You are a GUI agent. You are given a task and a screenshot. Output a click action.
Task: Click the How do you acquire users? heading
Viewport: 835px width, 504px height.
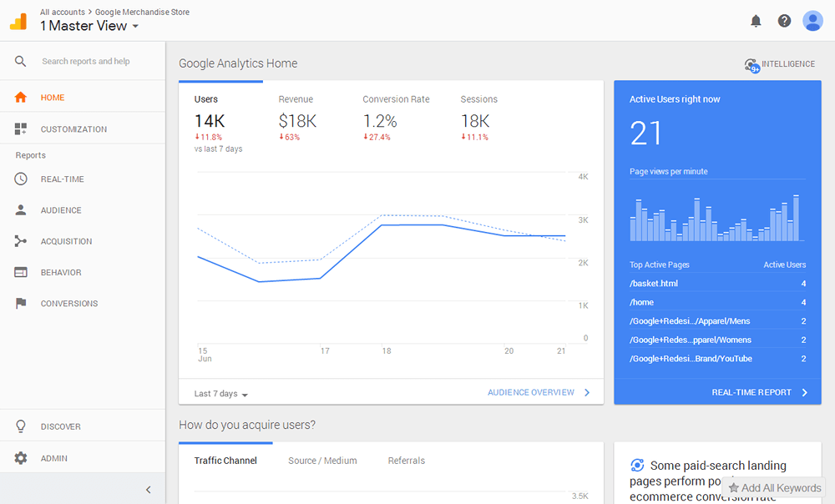coord(247,425)
